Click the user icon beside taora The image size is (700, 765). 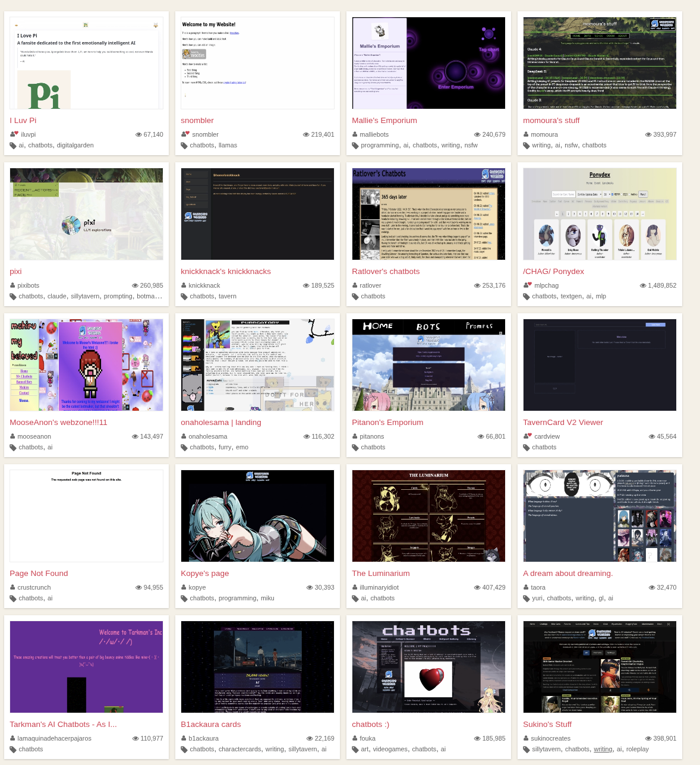(526, 587)
